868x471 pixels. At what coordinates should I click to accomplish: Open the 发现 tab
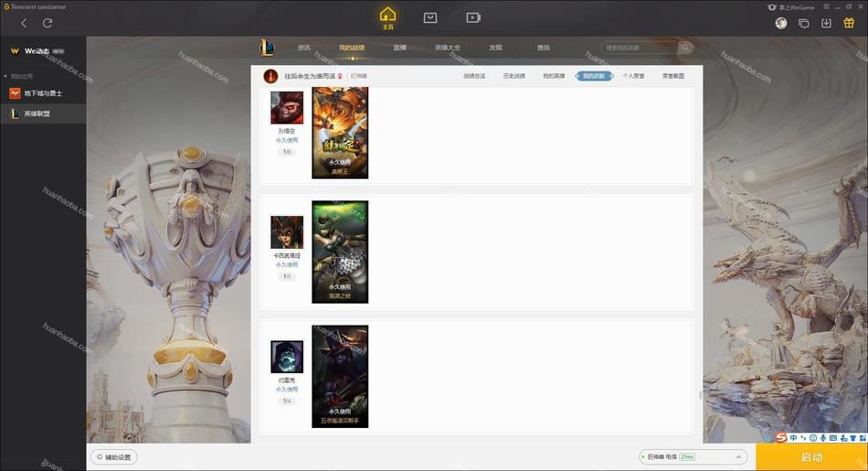point(495,48)
